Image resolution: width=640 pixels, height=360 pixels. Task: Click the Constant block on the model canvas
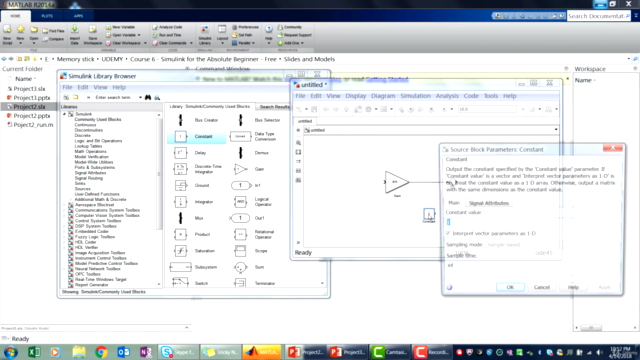point(429,213)
